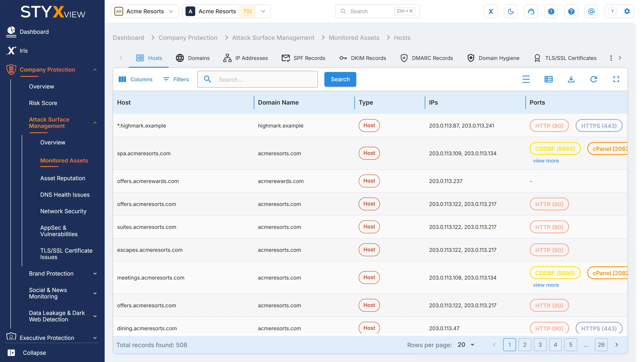
Task: Open Dashboard in sidebar
Action: (28, 32)
